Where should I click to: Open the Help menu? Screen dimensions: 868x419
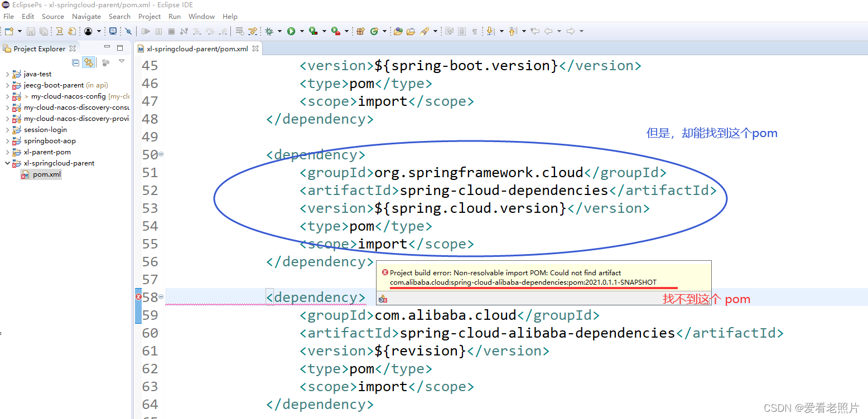point(230,16)
